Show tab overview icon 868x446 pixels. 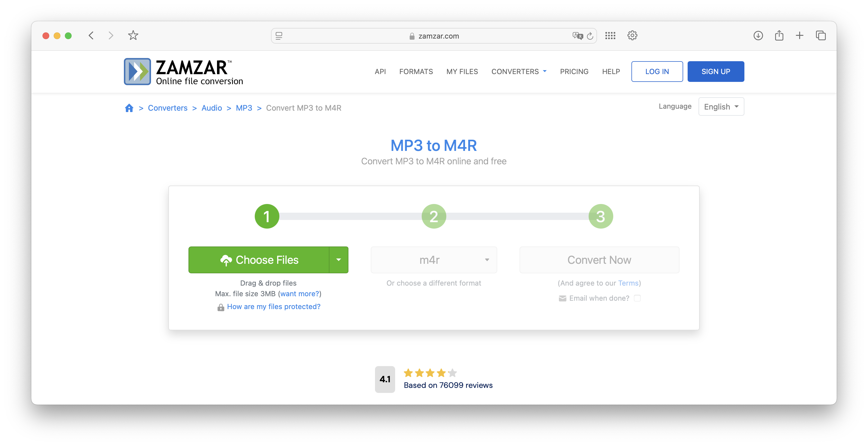click(821, 35)
